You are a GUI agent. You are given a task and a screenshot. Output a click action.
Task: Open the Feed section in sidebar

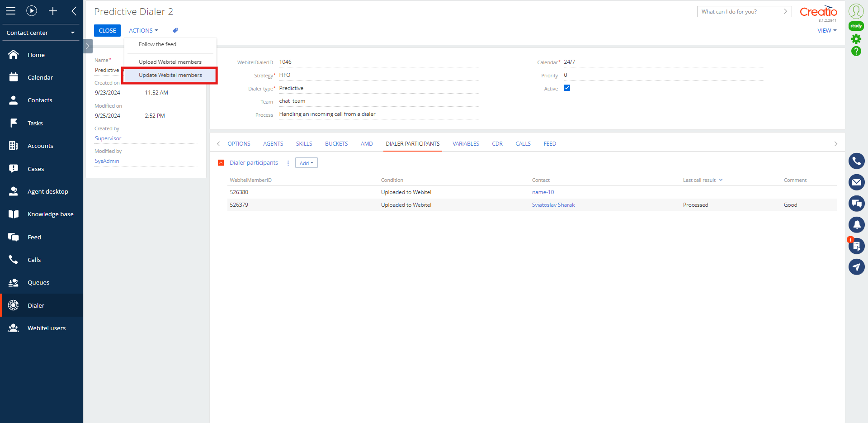click(42, 237)
